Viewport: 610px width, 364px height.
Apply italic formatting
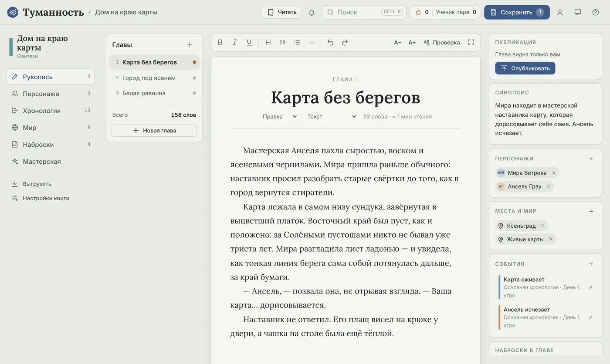234,42
